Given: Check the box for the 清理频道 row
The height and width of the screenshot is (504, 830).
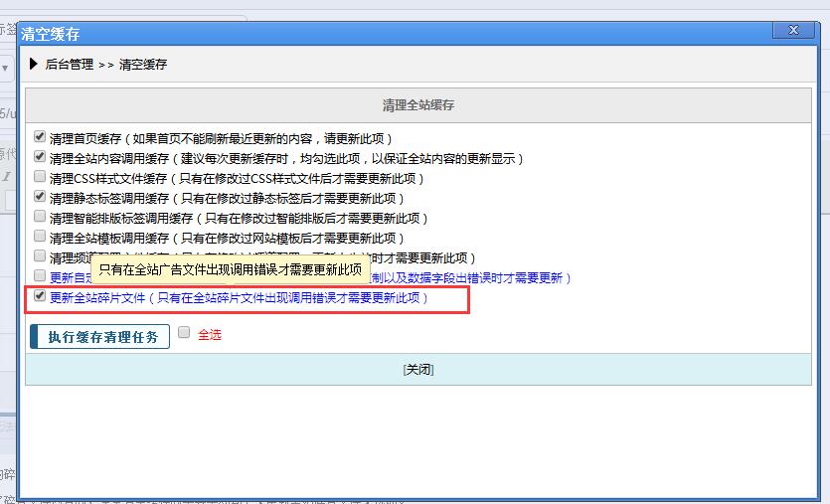Looking at the screenshot, I should tap(40, 256).
